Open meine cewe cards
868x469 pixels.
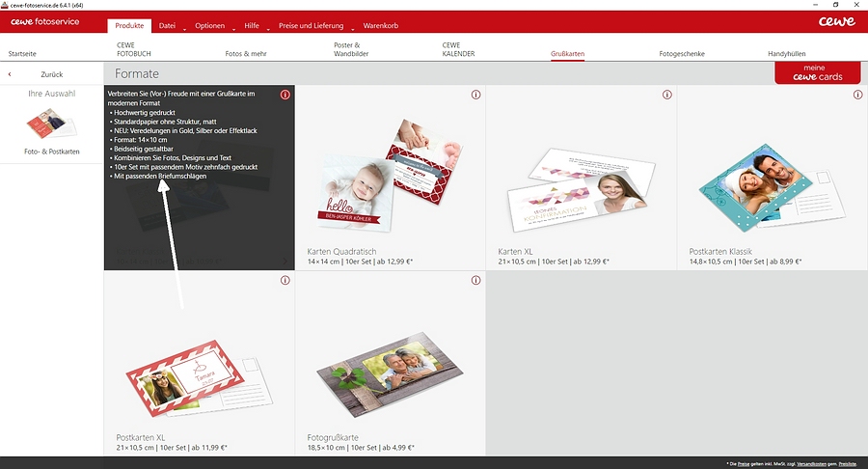(x=818, y=72)
